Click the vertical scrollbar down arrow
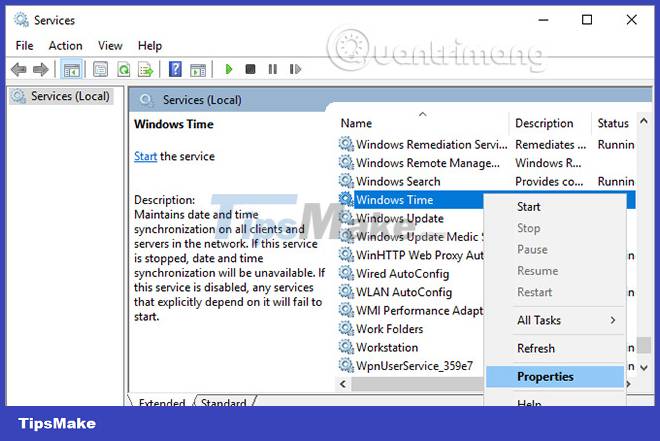660x441 pixels. click(x=644, y=367)
